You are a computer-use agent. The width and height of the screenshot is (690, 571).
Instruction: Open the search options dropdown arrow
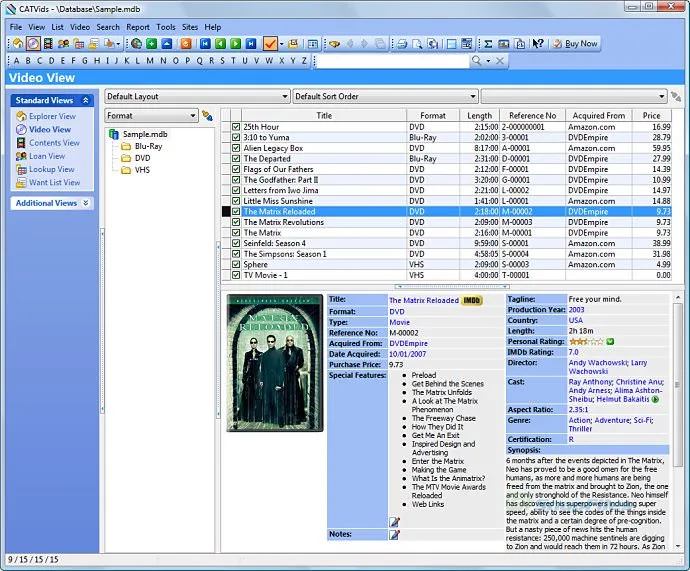[x=488, y=61]
